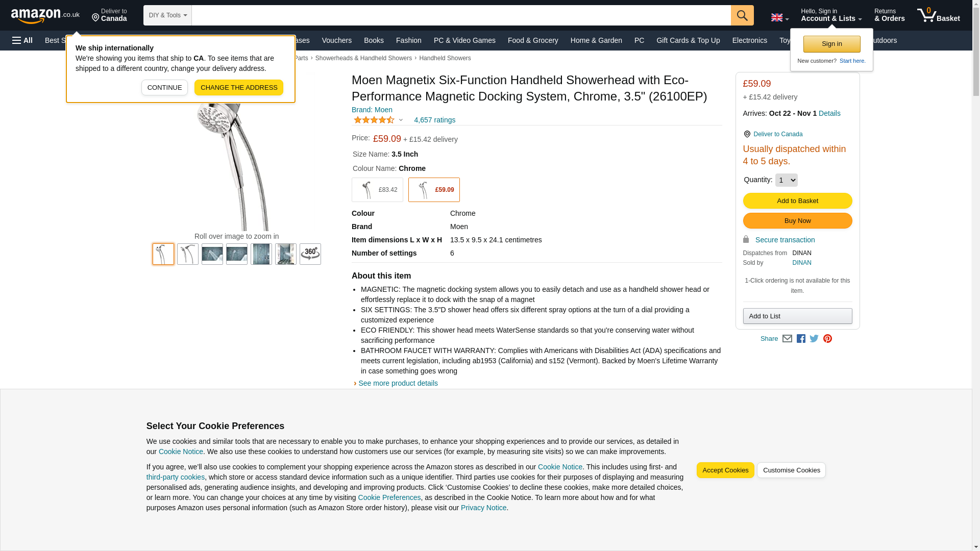Screen dimensions: 980x551
Task: Expand the DIY & Tools search category dropdown
Action: point(167,15)
